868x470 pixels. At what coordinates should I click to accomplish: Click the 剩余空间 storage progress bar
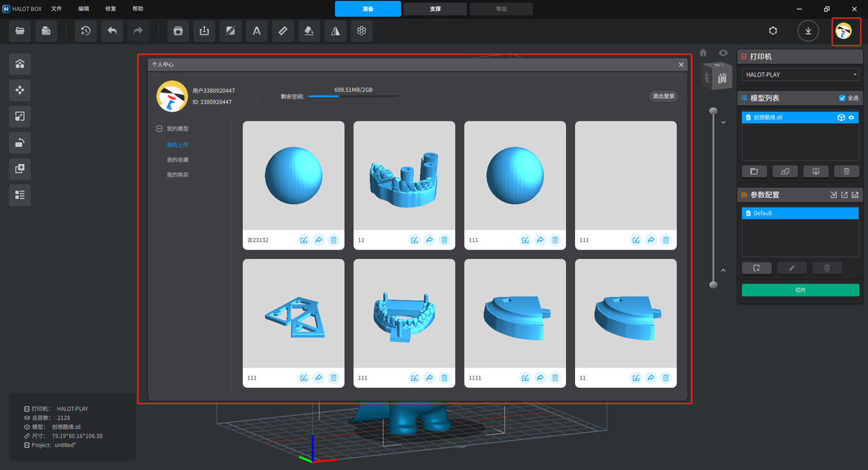click(353, 96)
